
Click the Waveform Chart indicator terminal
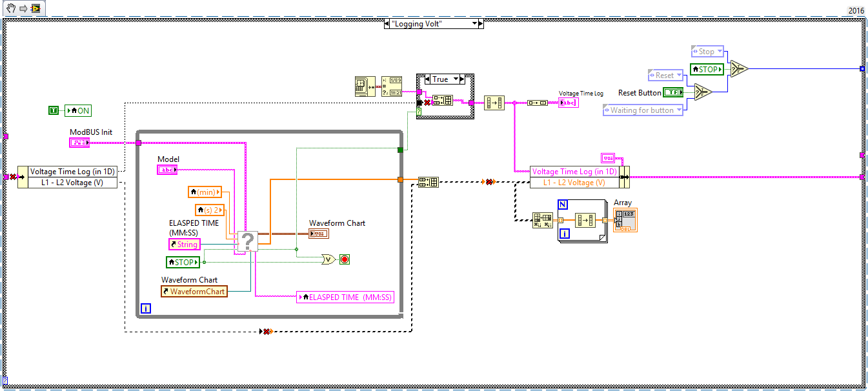point(319,233)
